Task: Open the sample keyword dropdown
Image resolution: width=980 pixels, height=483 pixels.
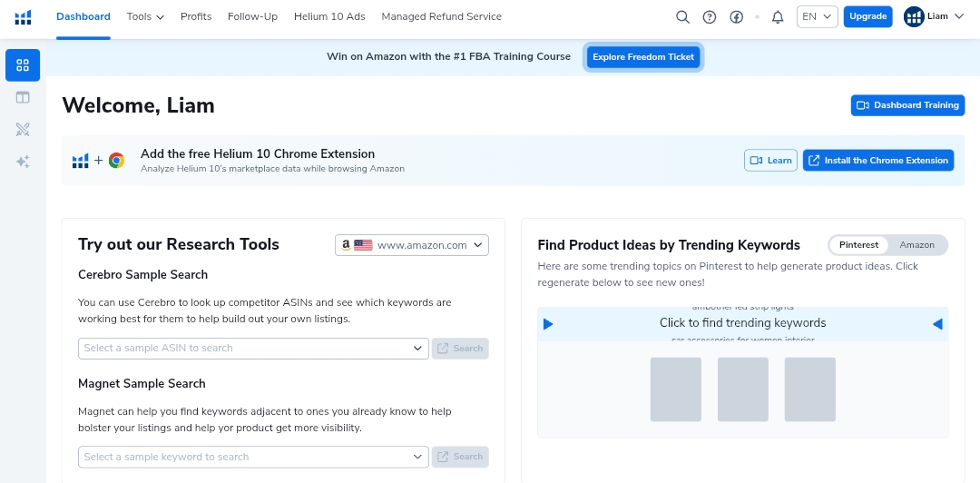Action: coord(253,457)
